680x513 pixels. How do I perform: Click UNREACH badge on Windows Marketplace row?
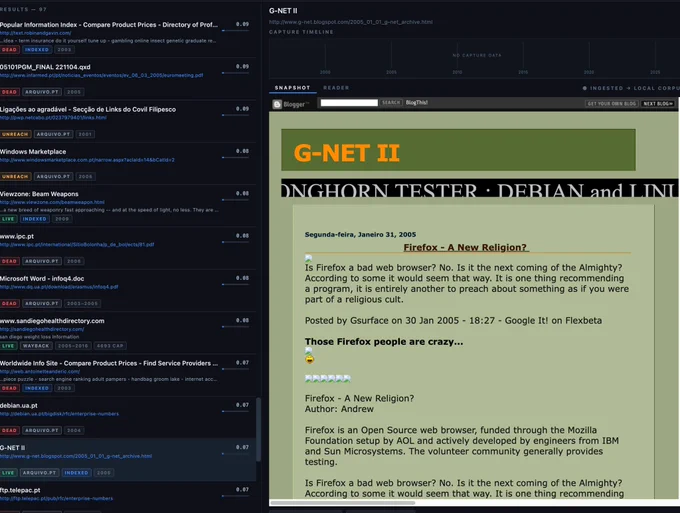point(15,176)
